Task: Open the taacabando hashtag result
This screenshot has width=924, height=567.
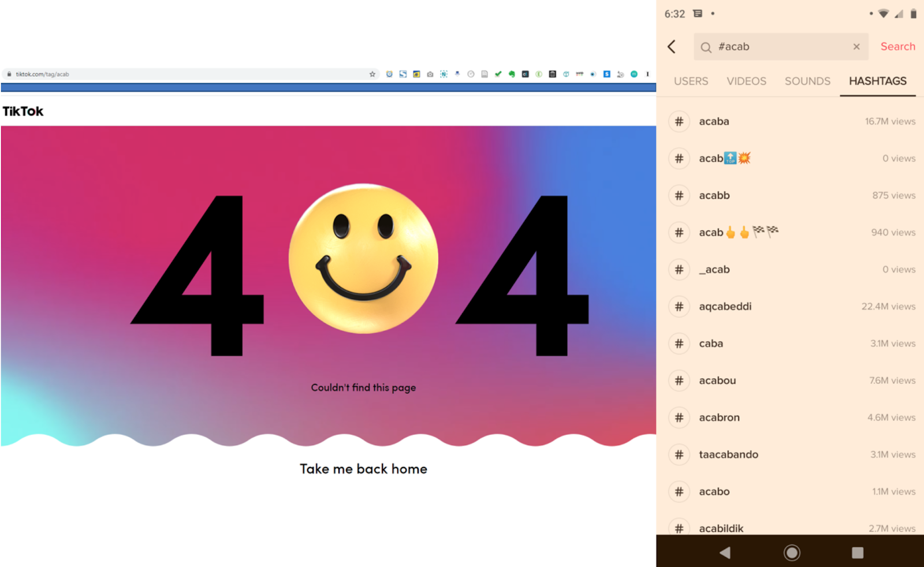Action: pyautogui.click(x=790, y=454)
